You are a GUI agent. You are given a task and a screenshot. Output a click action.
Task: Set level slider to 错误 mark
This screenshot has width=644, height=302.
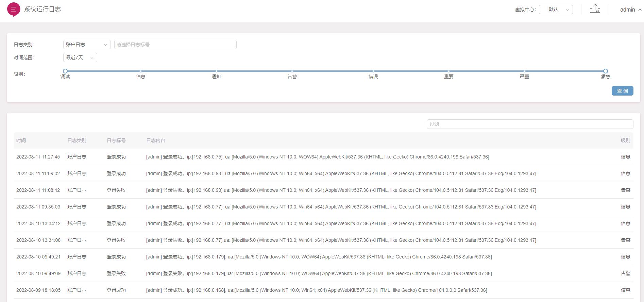point(373,71)
